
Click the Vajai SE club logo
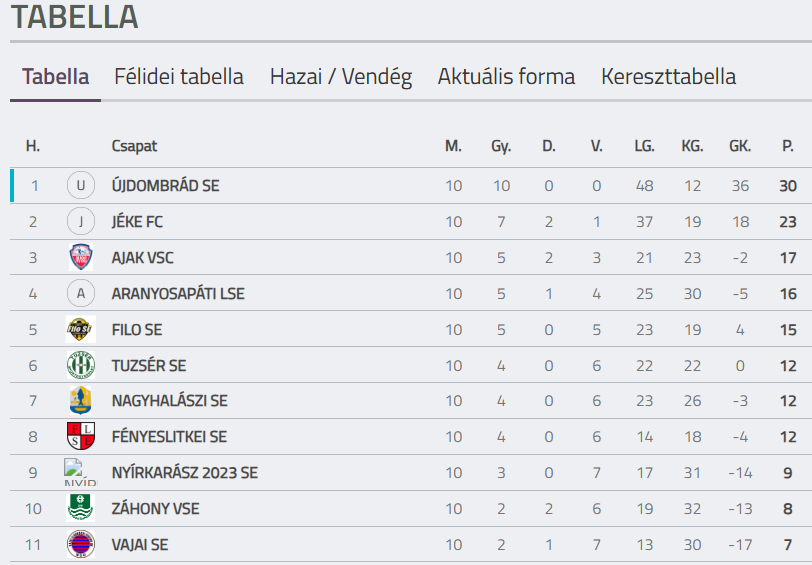pyautogui.click(x=80, y=545)
